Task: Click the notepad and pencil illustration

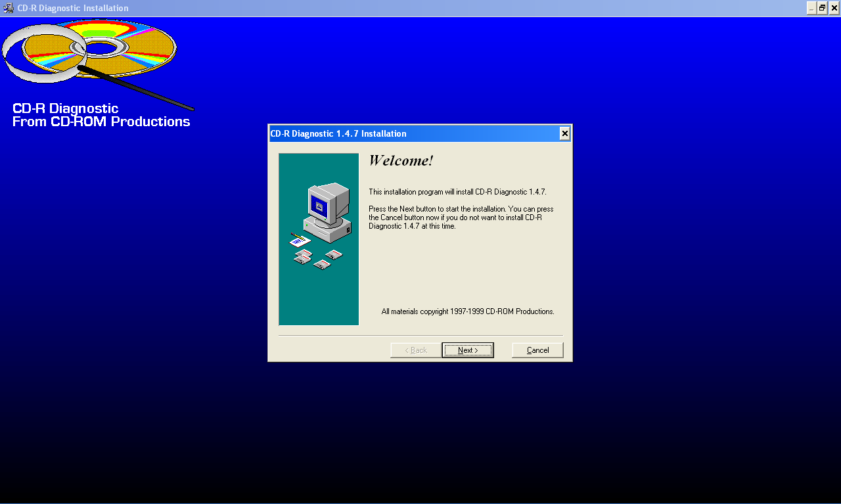Action: tap(299, 239)
